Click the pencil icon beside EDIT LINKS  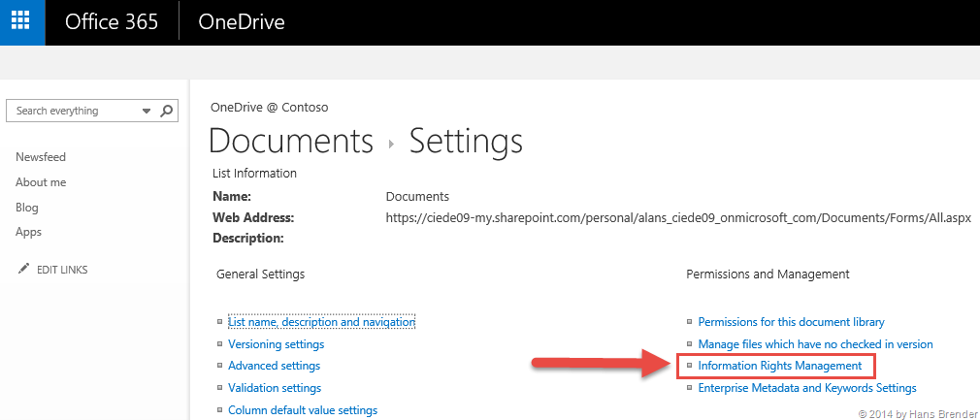23,269
